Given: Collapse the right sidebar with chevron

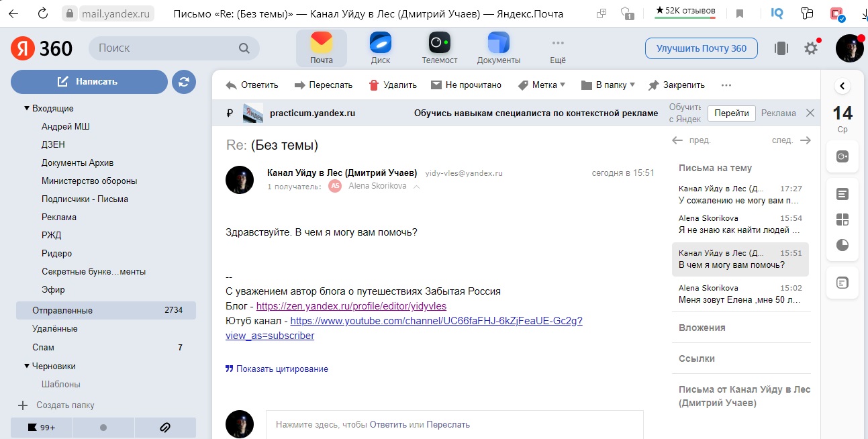Looking at the screenshot, I should pos(842,86).
